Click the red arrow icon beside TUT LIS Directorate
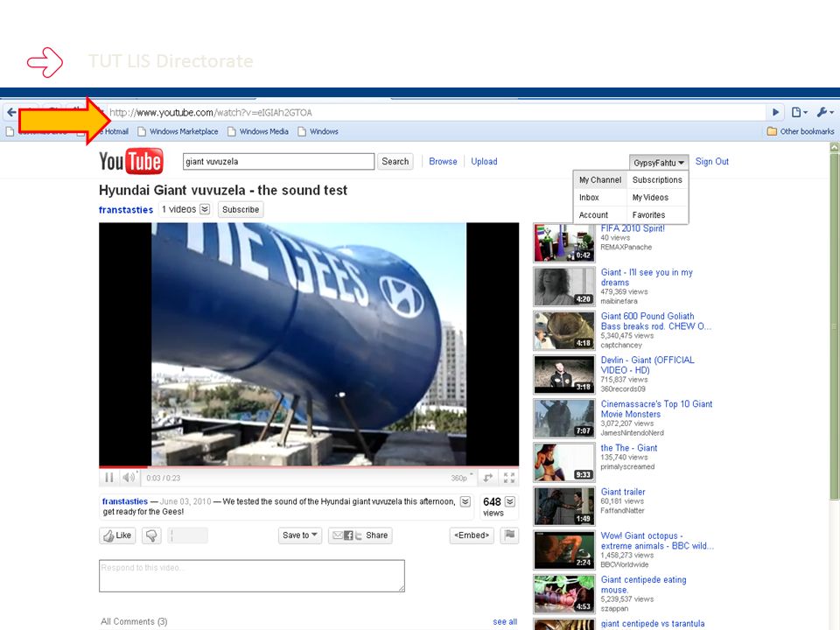This screenshot has width=840, height=630. click(x=45, y=61)
